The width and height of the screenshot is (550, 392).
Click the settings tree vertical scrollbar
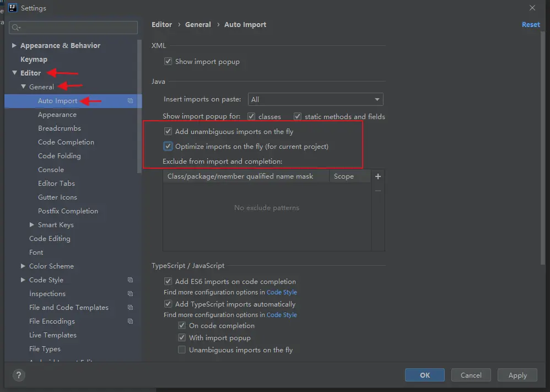click(x=139, y=106)
